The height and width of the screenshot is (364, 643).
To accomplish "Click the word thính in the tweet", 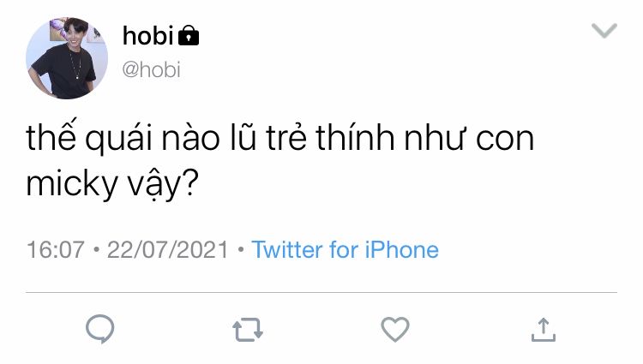I will 355,137.
